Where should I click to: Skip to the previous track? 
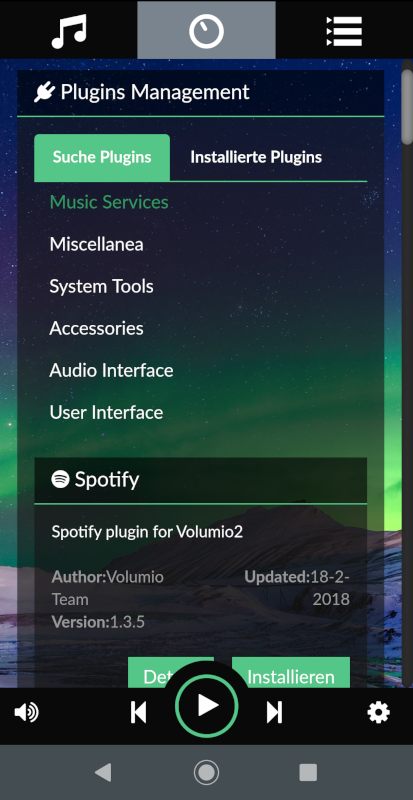[x=138, y=712]
